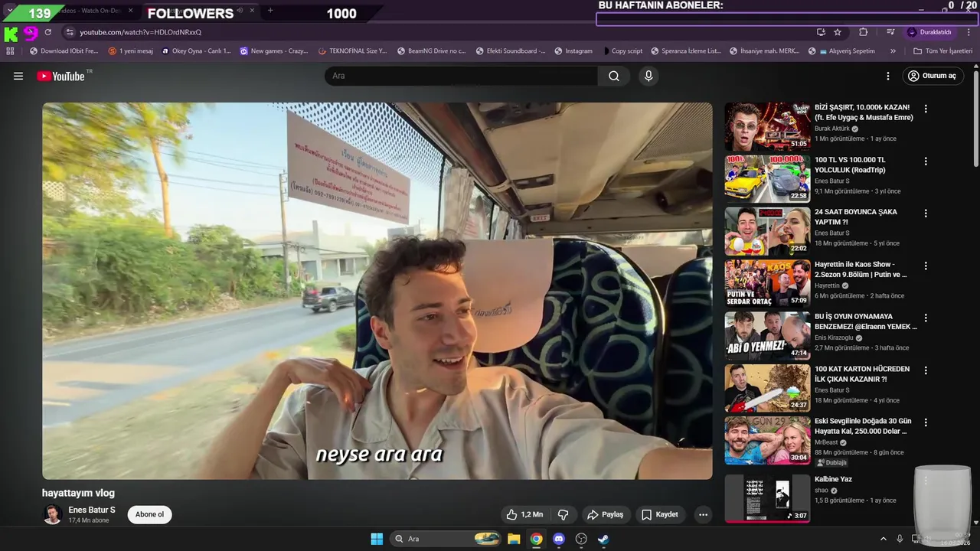Open the New games - Crazy bookmark
Screen dimensions: 980x551
point(274,51)
